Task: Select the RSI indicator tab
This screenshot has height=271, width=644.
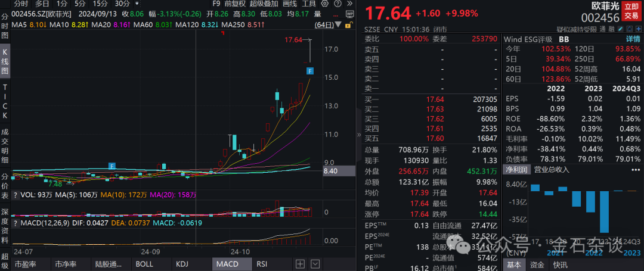Action: [x=262, y=264]
